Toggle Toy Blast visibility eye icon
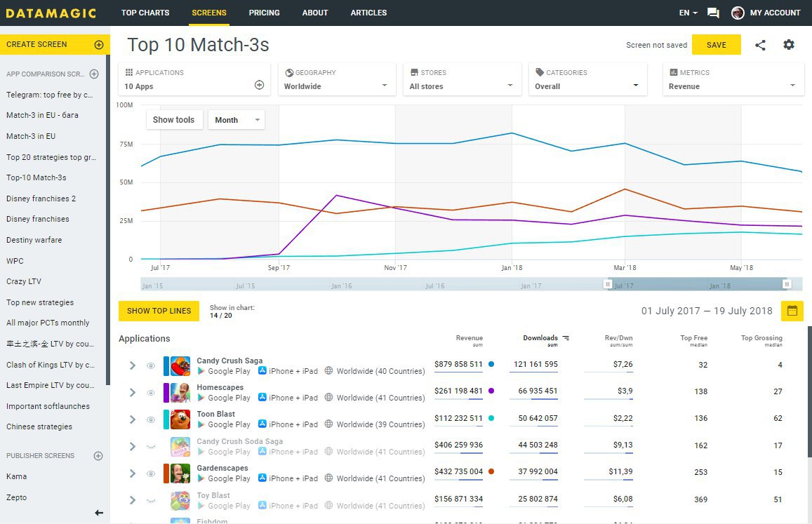 [x=150, y=500]
